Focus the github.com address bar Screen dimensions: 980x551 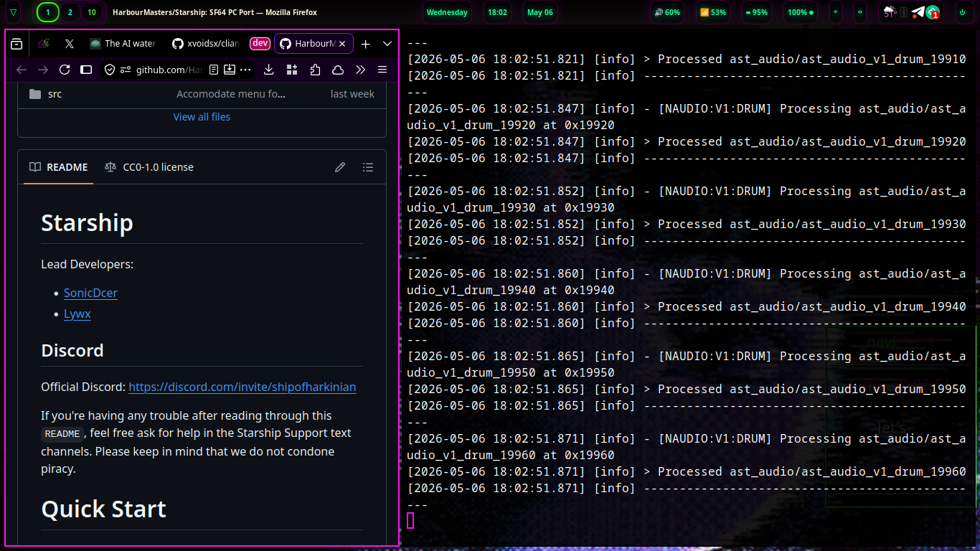pyautogui.click(x=170, y=70)
